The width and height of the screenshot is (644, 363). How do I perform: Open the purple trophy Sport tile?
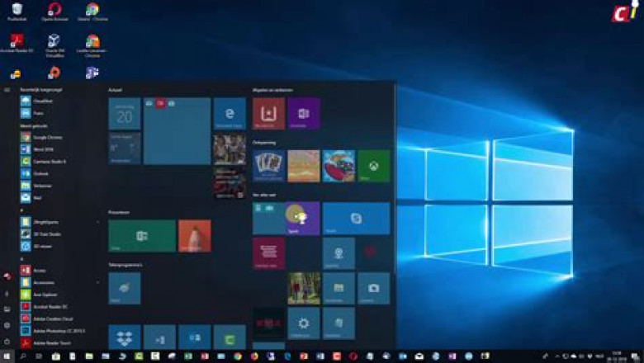[304, 219]
